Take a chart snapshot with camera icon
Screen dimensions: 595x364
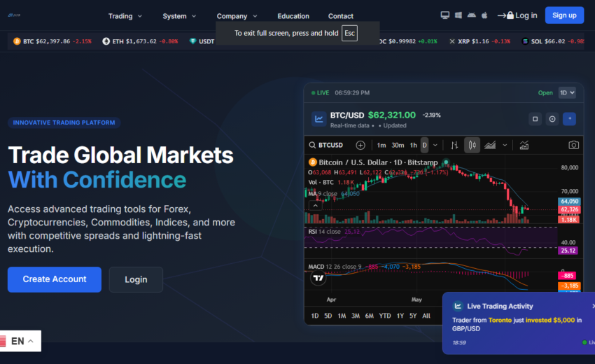tap(573, 145)
